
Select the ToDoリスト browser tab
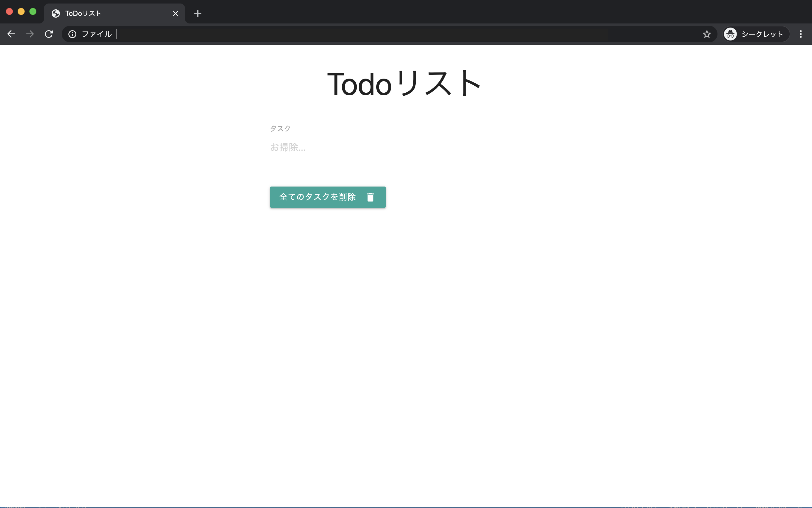(x=114, y=13)
